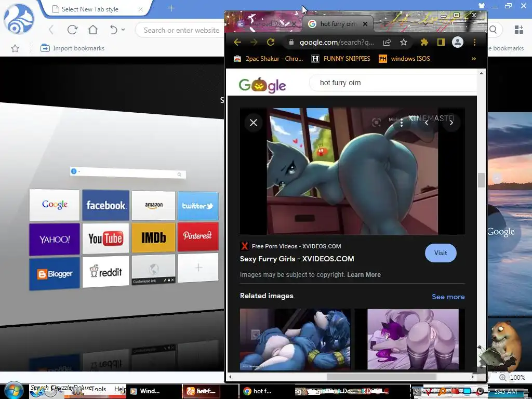Show next image in preview

pyautogui.click(x=451, y=123)
